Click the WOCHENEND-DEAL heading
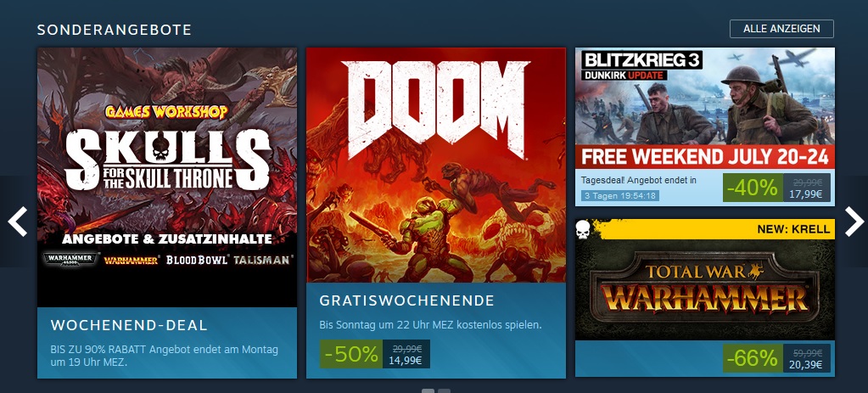868x393 pixels. 129,325
